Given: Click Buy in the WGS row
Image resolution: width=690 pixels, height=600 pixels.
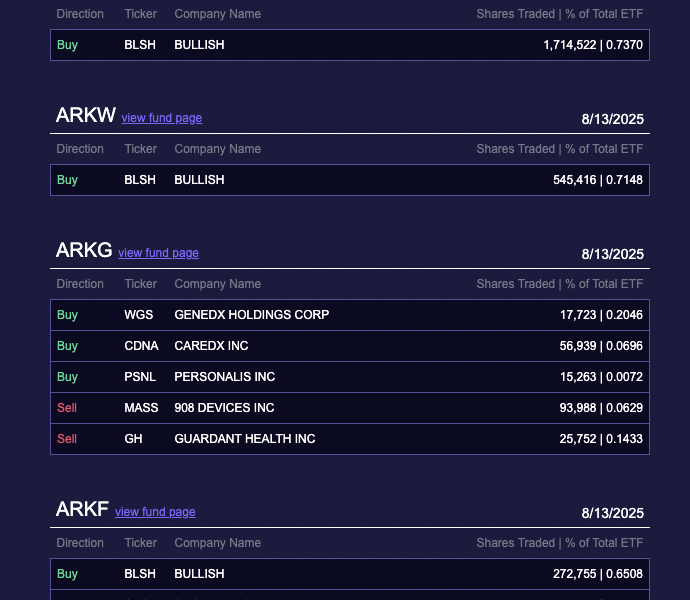Looking at the screenshot, I should (x=67, y=315).
